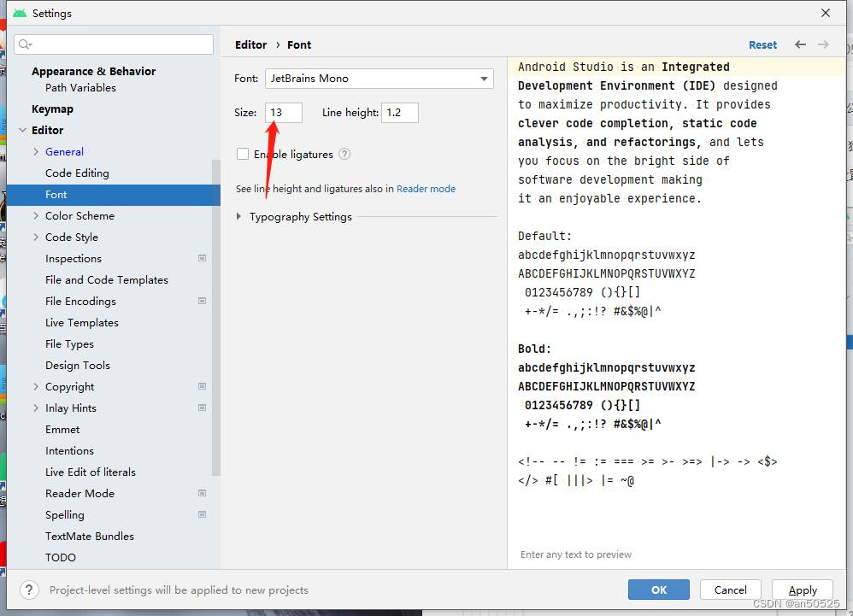Click the settings tree scrollbar

click(x=216, y=318)
